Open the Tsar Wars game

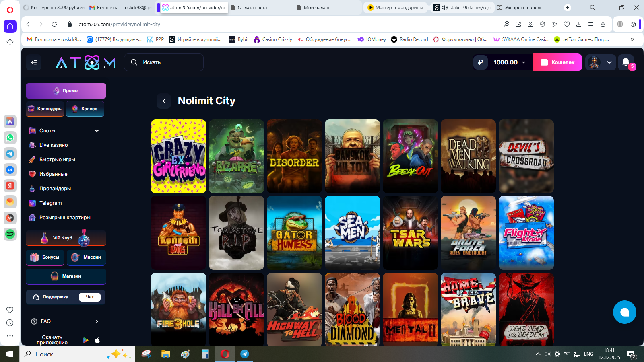(410, 233)
